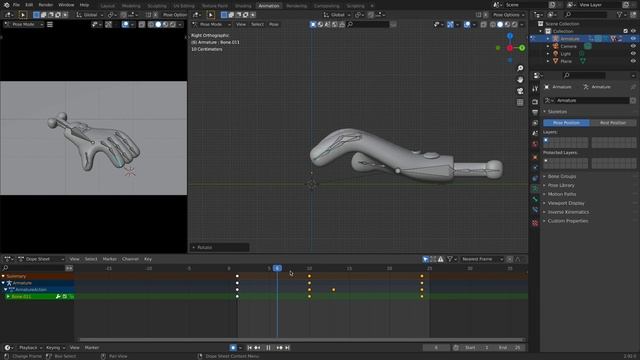Select Pose Position toggle button
Screen dimensions: 640x360
pos(566,123)
